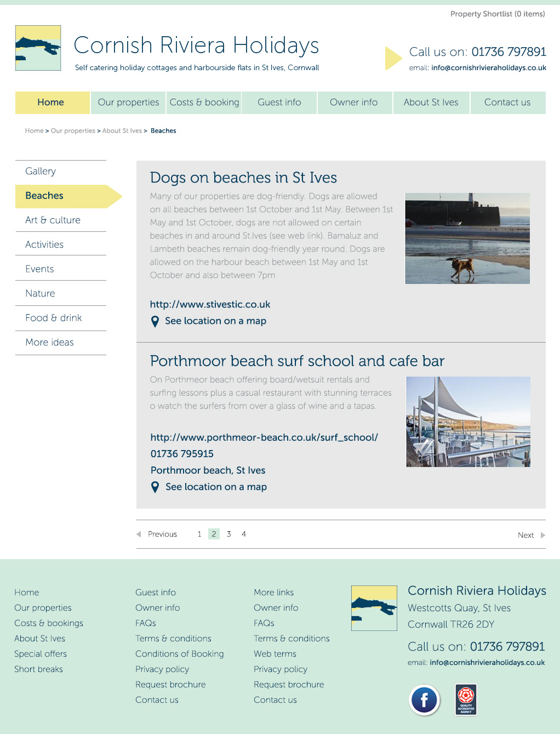Click footer email address link
The height and width of the screenshot is (734, 560).
487,663
